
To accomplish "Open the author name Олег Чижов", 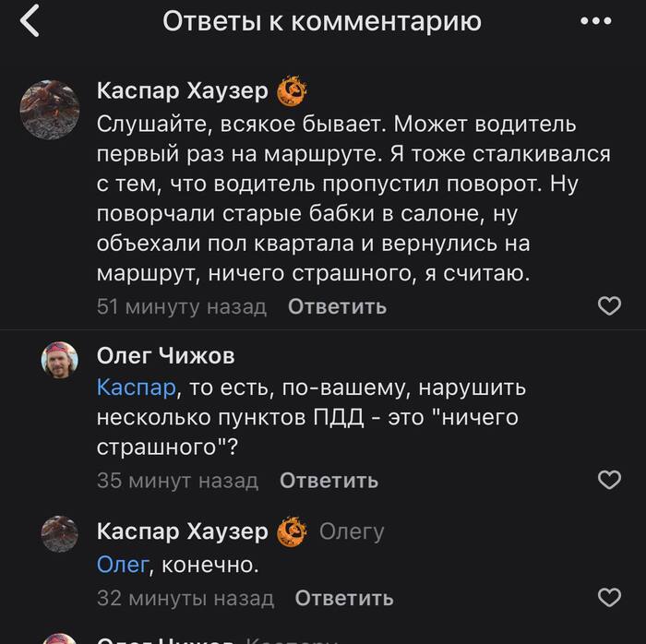I will [x=165, y=356].
